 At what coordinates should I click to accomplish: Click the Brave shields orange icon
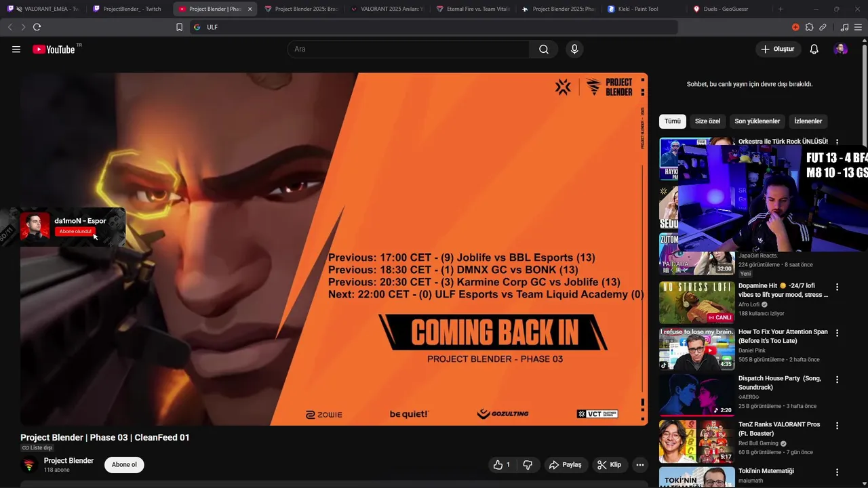795,27
